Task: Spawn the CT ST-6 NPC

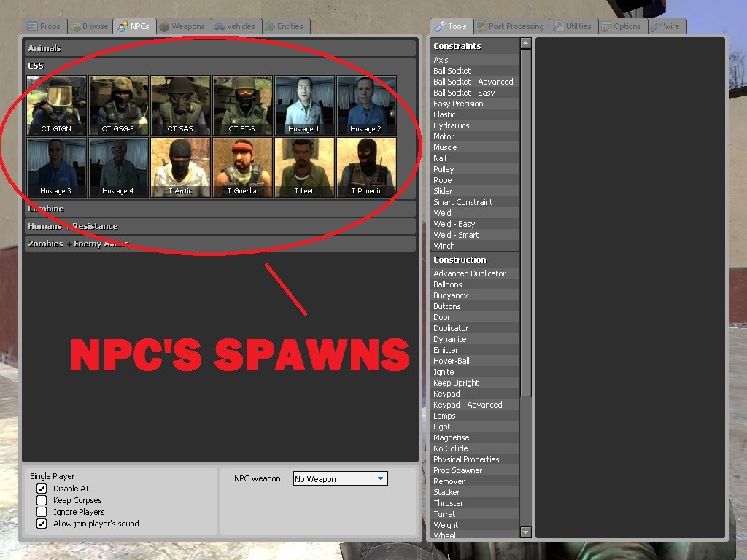Action: tap(242, 105)
